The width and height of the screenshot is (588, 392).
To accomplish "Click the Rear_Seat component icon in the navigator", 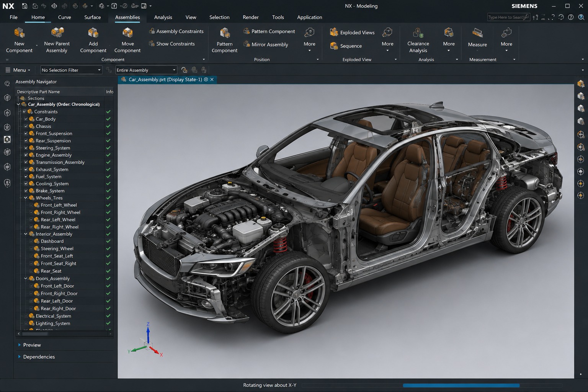I will point(37,271).
